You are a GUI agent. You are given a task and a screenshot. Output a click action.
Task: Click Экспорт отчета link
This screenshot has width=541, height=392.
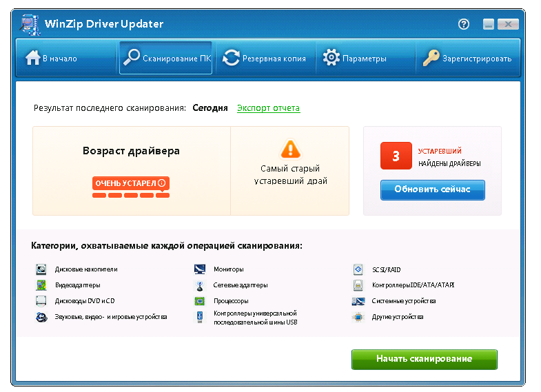click(x=268, y=108)
